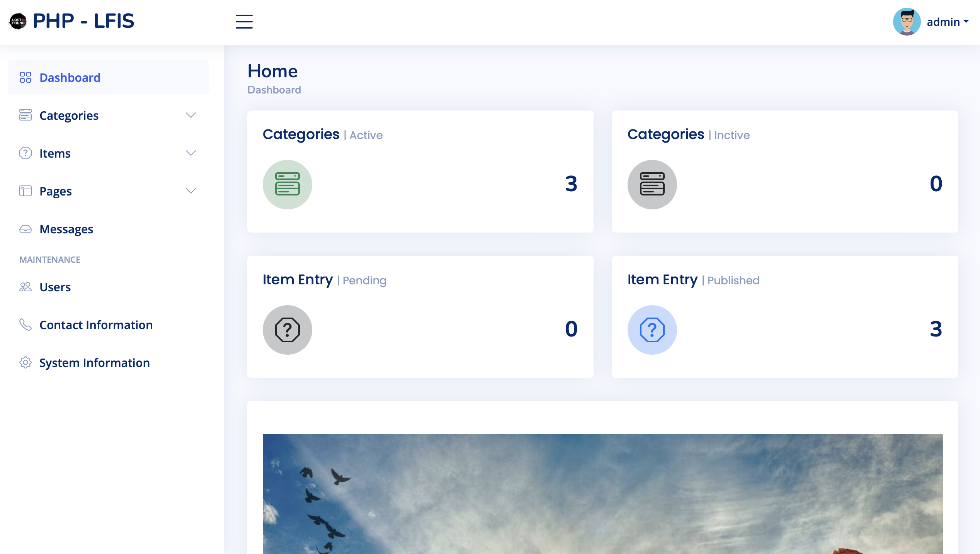Screen dimensions: 980x554
Task: Expand the Items sidebar chevron
Action: 191,153
